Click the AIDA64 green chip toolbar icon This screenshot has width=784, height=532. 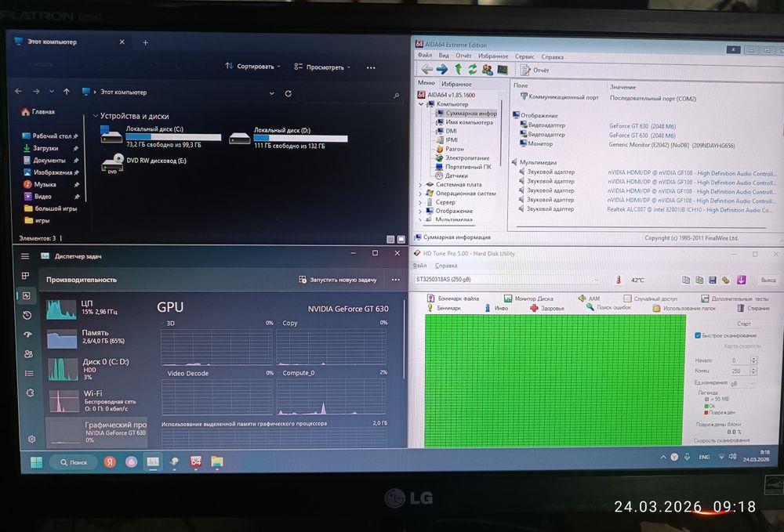tap(503, 70)
